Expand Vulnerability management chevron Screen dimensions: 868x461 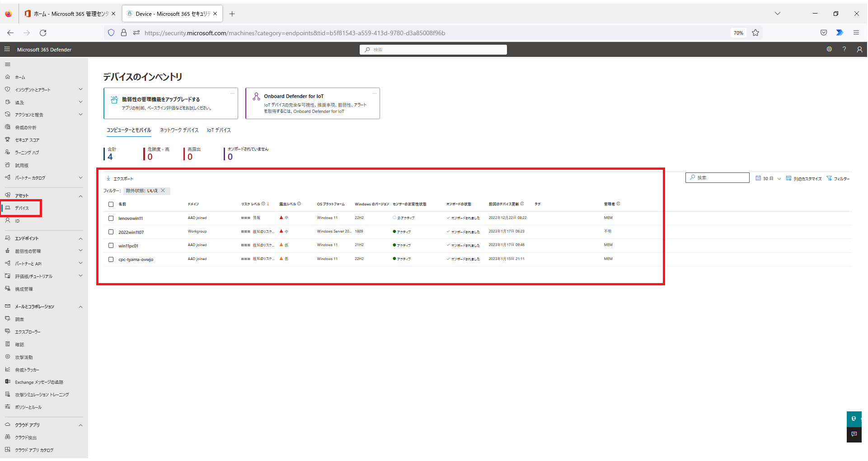pos(80,250)
